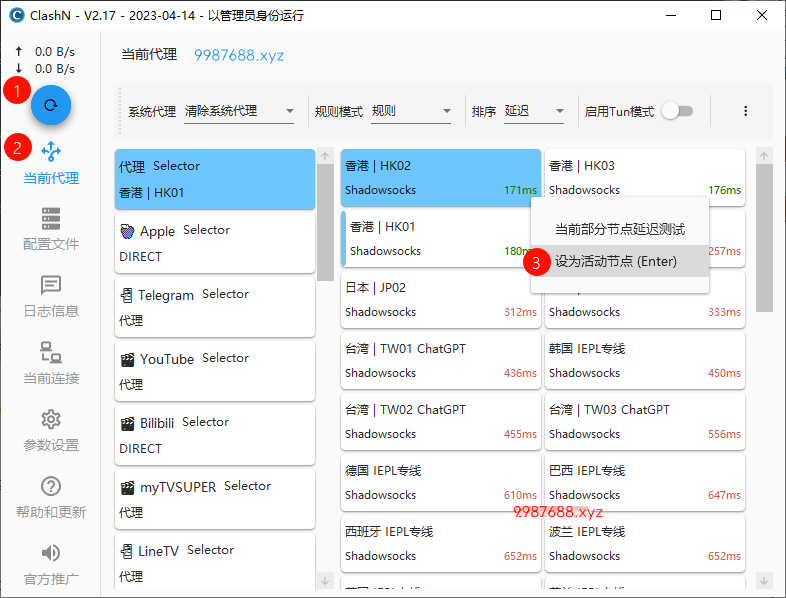Open the 参数设置 settings gear

pyautogui.click(x=51, y=430)
